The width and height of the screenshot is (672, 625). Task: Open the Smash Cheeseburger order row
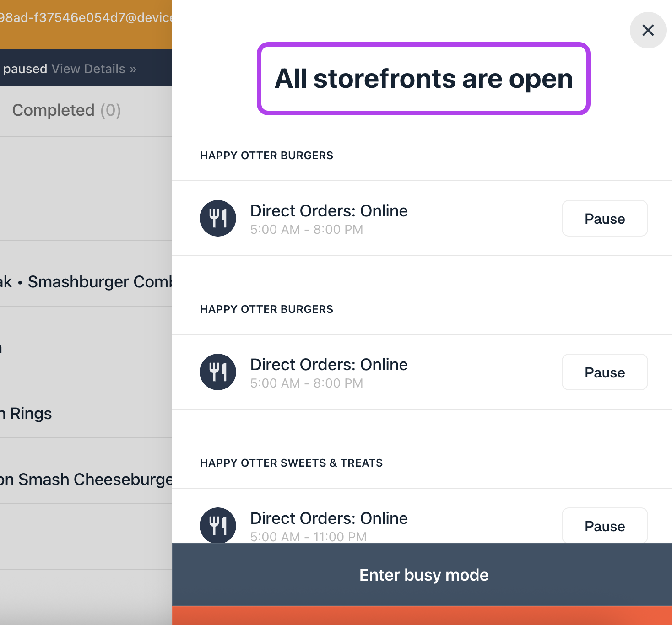[x=87, y=480]
